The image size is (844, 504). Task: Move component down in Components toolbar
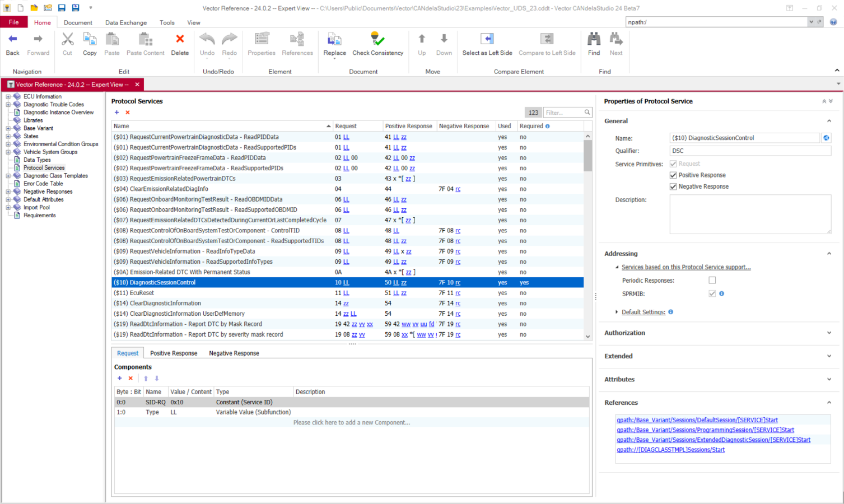coord(157,378)
